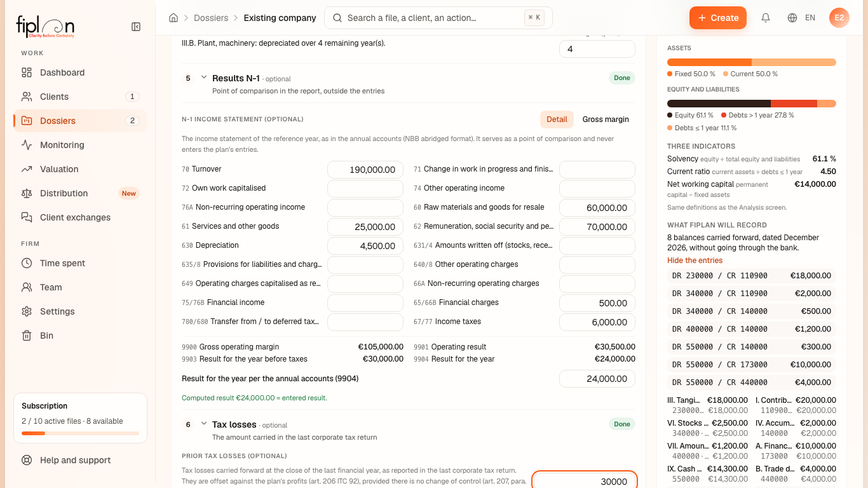This screenshot has width=868, height=488.
Task: Open the Valuation menu item
Action: (80, 169)
